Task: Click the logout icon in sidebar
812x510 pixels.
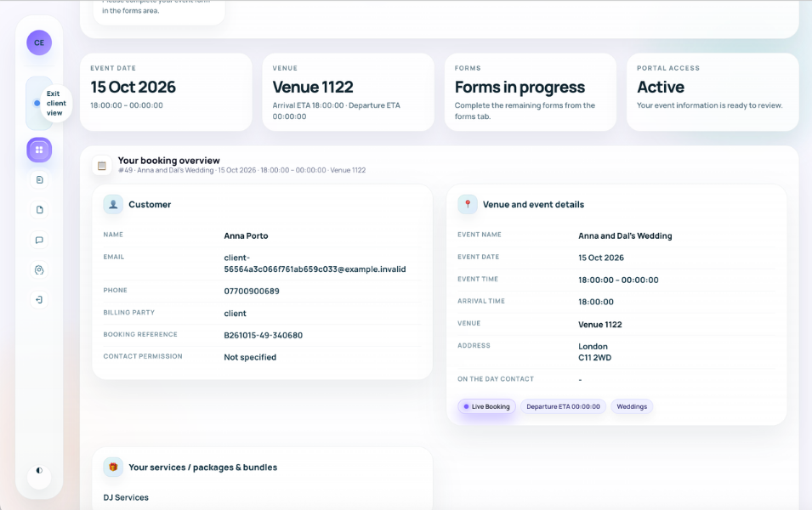Action: point(39,300)
